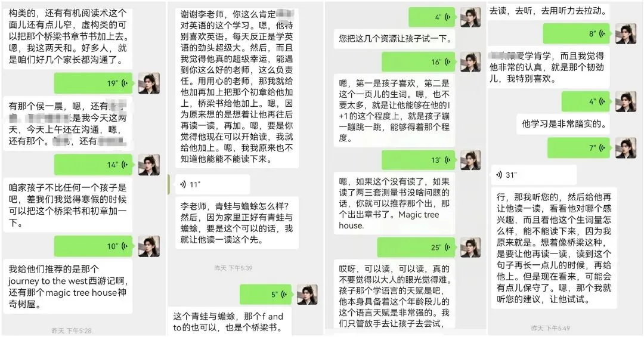Screen dimensions: 644x337
Task: Select the bubble "他学习是非常踏实的。"
Action: (563, 123)
